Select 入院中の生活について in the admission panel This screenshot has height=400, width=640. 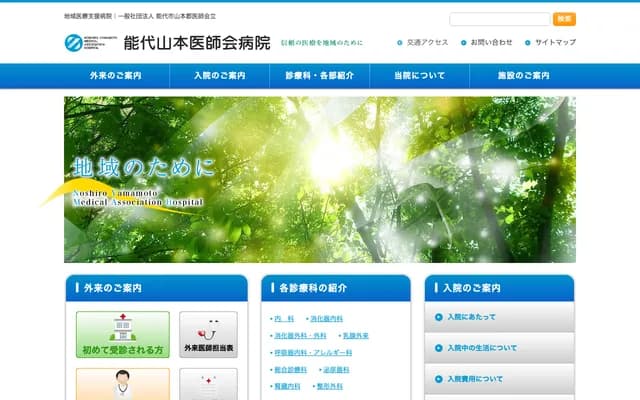(499, 348)
